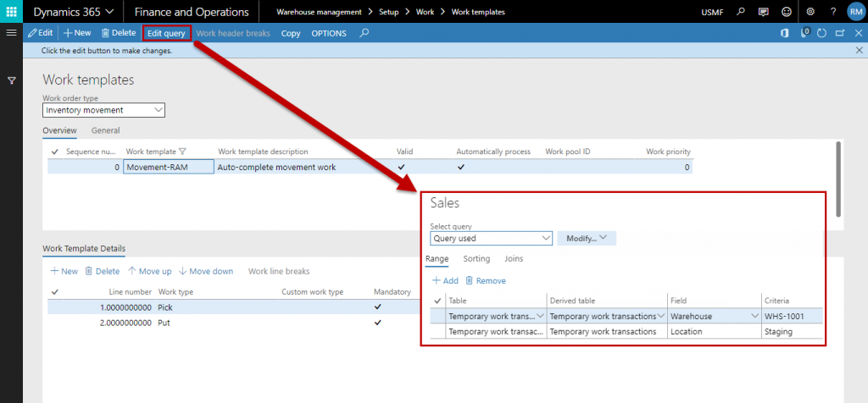Open the filter pane funnel icon

11,80
